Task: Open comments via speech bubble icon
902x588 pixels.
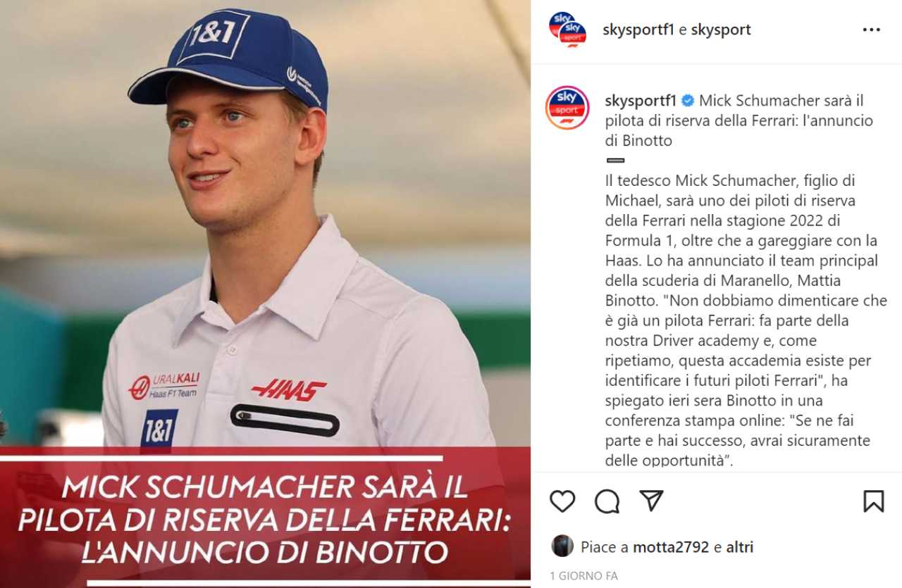Action: (607, 501)
